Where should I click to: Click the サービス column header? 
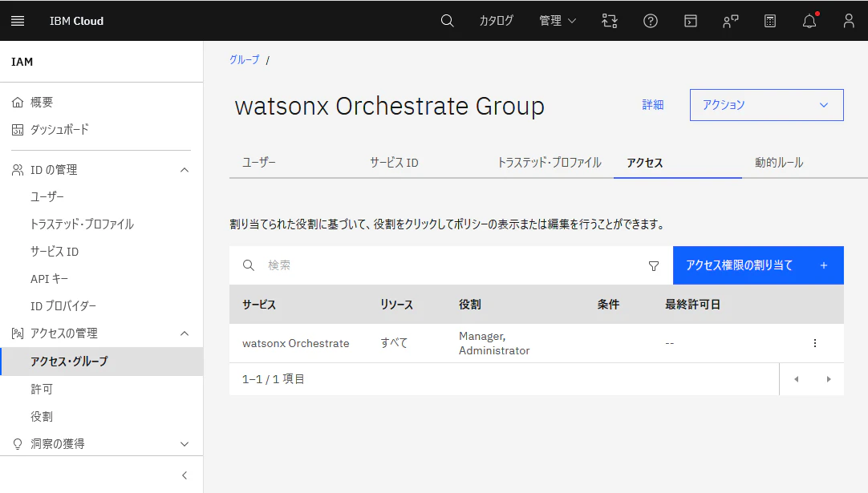pos(258,305)
